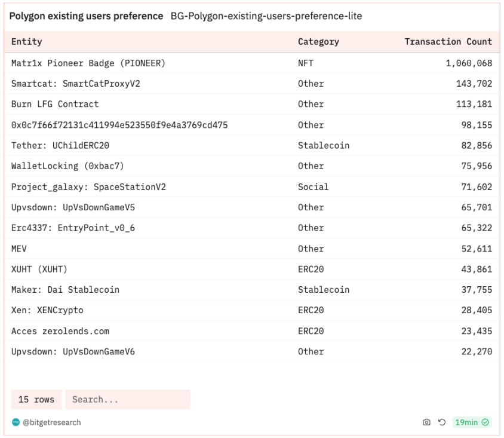Sort by the Entity column header
The height and width of the screenshot is (438, 504).
tap(27, 42)
